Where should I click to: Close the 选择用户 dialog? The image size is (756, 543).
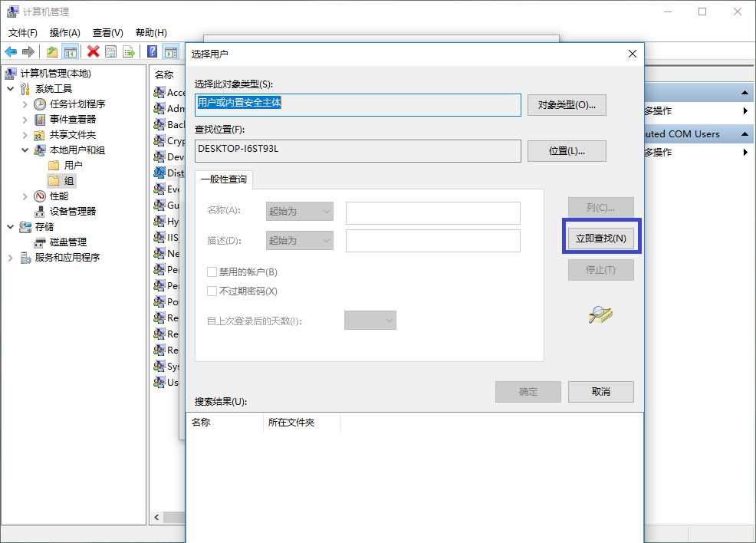(x=633, y=54)
